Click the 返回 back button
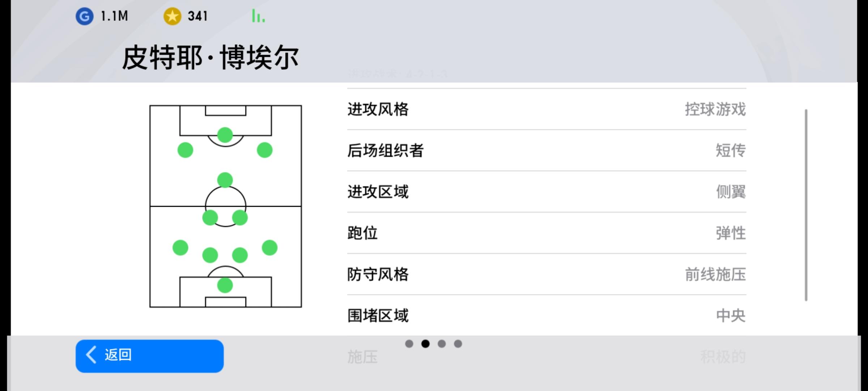 click(x=149, y=356)
